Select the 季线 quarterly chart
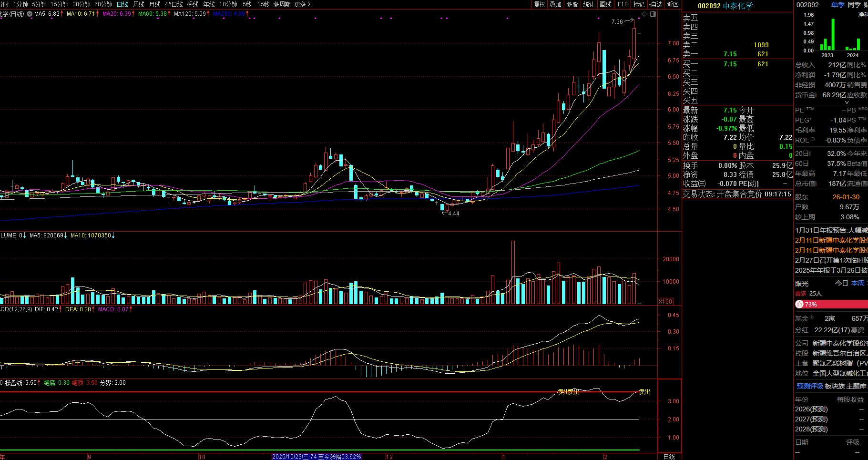This screenshot has width=868, height=460. [193, 4]
